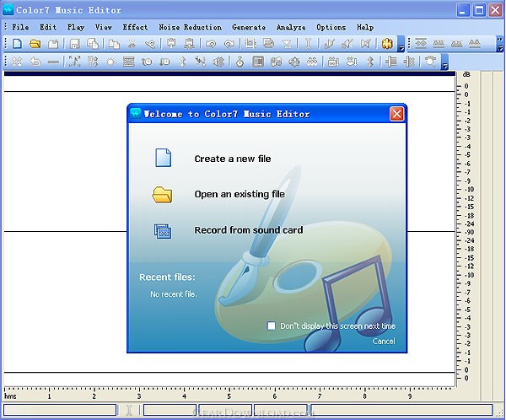Click the Copy icon beside the scissors
Screen dimensions: 506x420
pos(114,44)
